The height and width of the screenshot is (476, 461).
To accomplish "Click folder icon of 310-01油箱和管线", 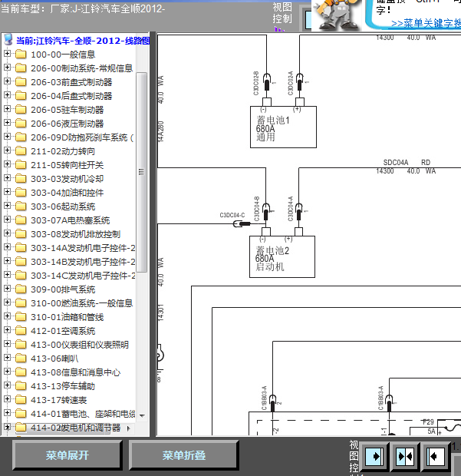I will [21, 316].
